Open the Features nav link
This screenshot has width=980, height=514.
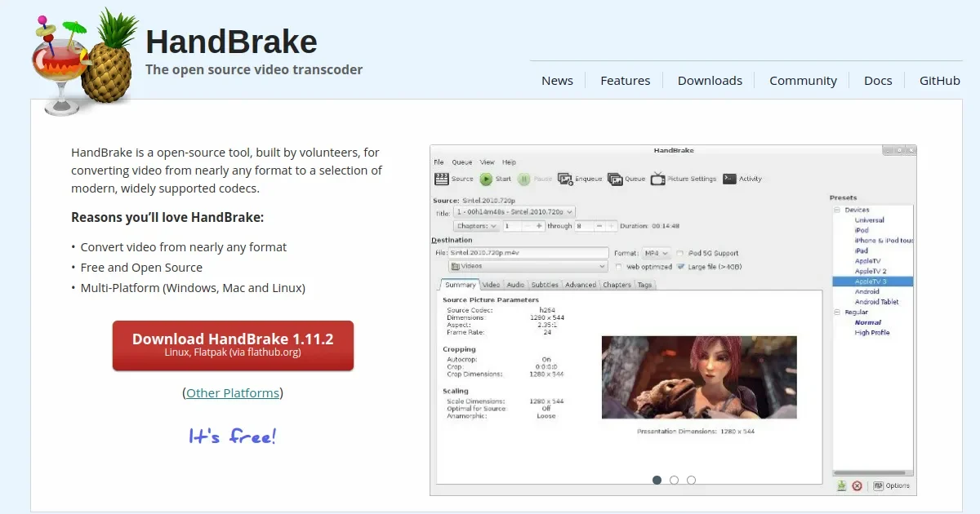[626, 80]
